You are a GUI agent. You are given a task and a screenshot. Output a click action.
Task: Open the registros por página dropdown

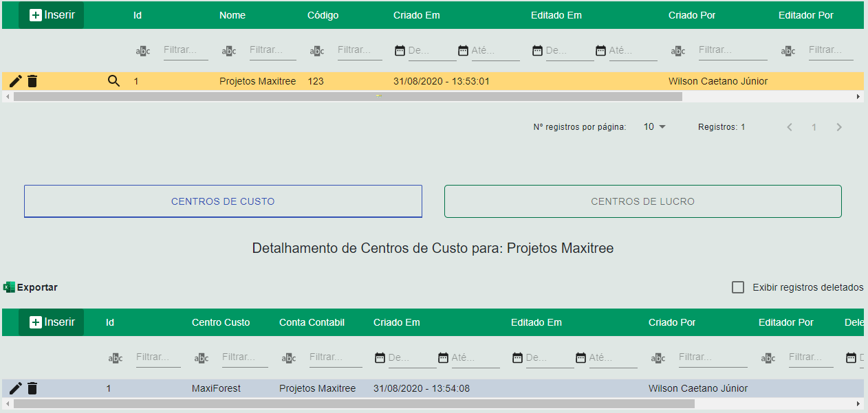[x=655, y=127]
